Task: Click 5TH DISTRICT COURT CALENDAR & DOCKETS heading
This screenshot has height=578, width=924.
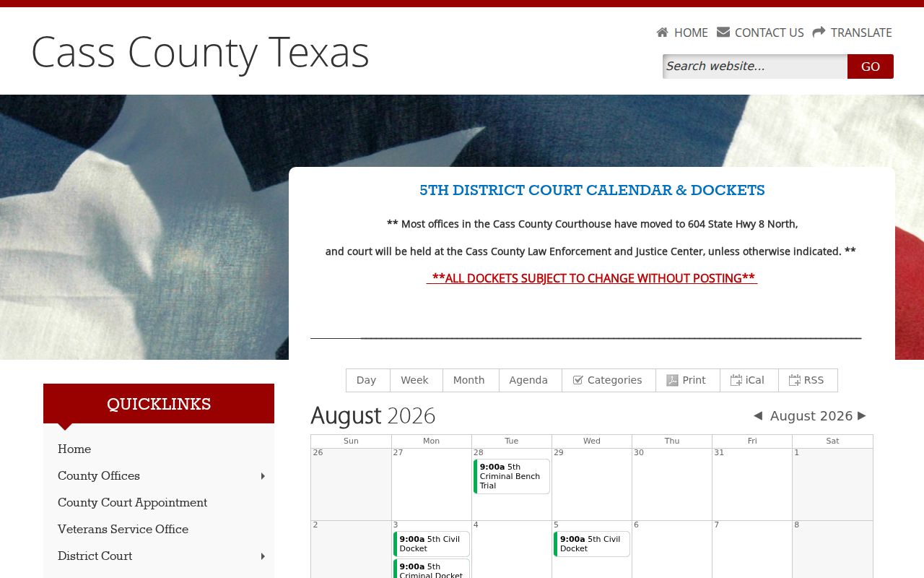Action: tap(592, 191)
